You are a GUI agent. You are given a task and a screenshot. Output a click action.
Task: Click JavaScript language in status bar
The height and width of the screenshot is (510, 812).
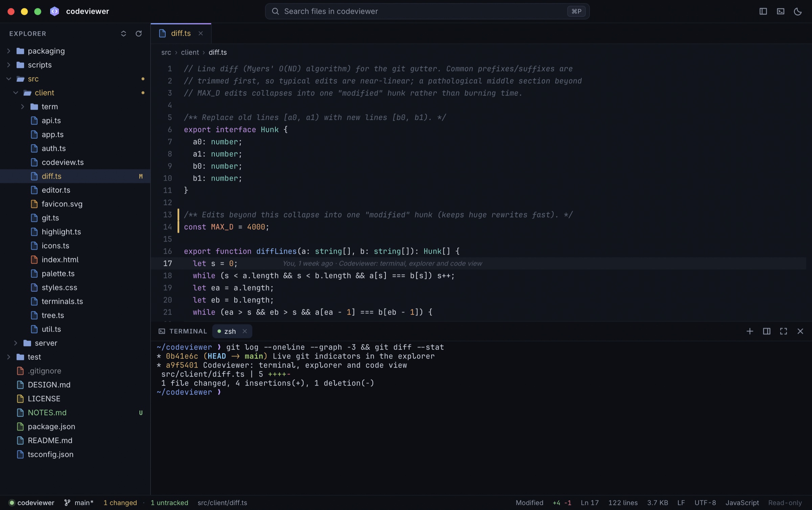click(742, 503)
